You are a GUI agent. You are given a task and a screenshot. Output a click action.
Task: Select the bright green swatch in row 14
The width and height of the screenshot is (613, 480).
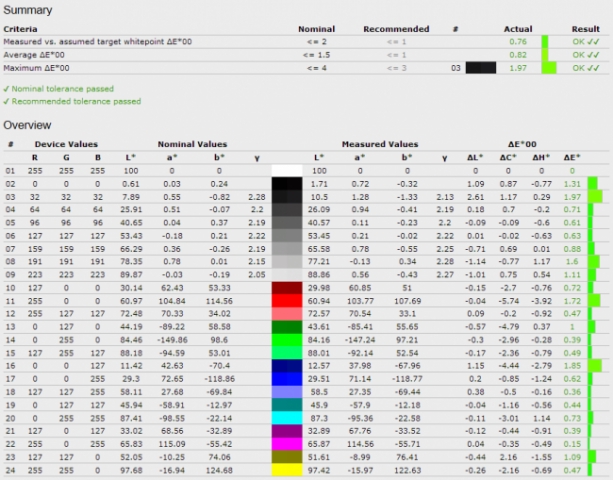point(289,339)
